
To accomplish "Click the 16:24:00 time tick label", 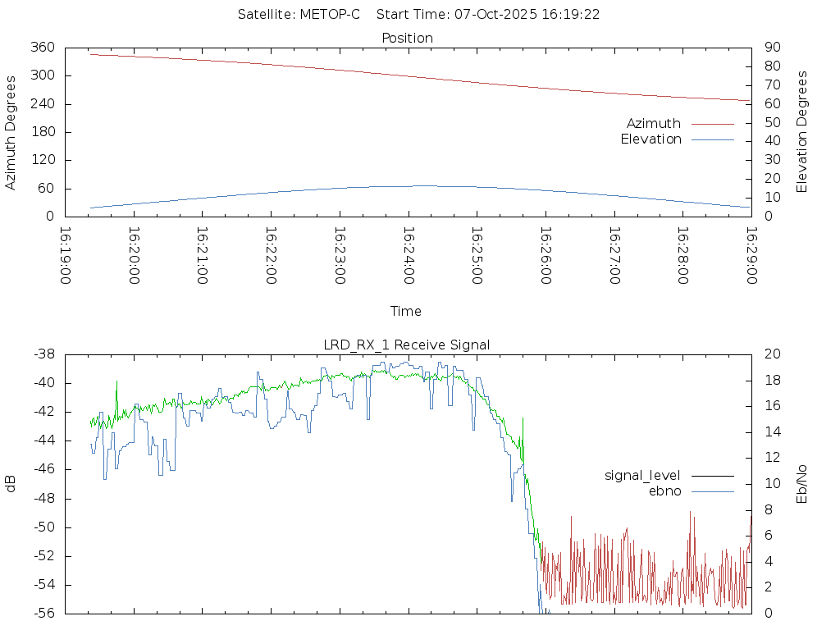I will (408, 255).
